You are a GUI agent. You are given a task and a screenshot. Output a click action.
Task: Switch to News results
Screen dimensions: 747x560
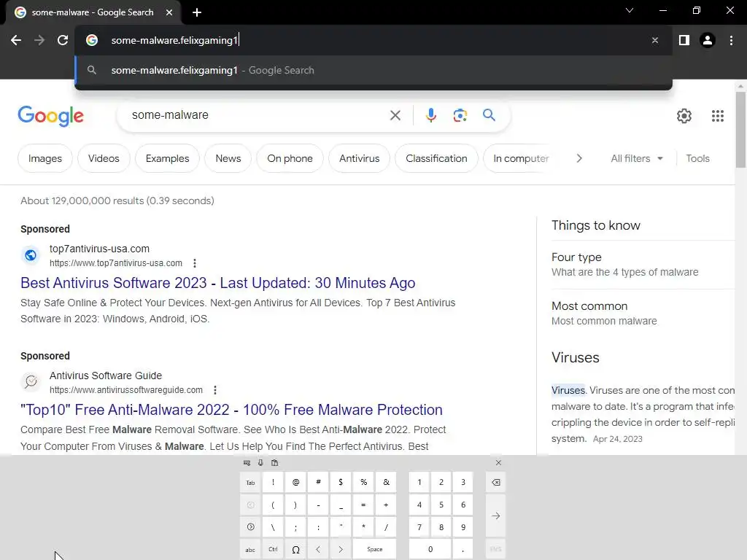point(228,158)
